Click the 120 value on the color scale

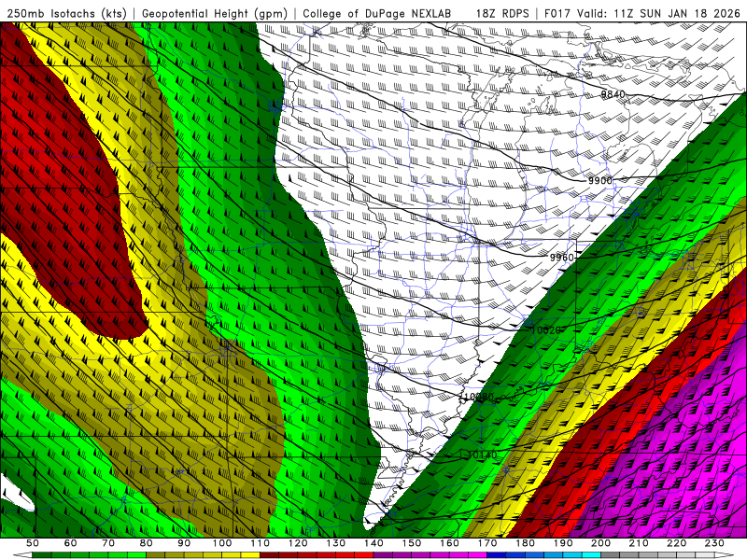pos(298,543)
